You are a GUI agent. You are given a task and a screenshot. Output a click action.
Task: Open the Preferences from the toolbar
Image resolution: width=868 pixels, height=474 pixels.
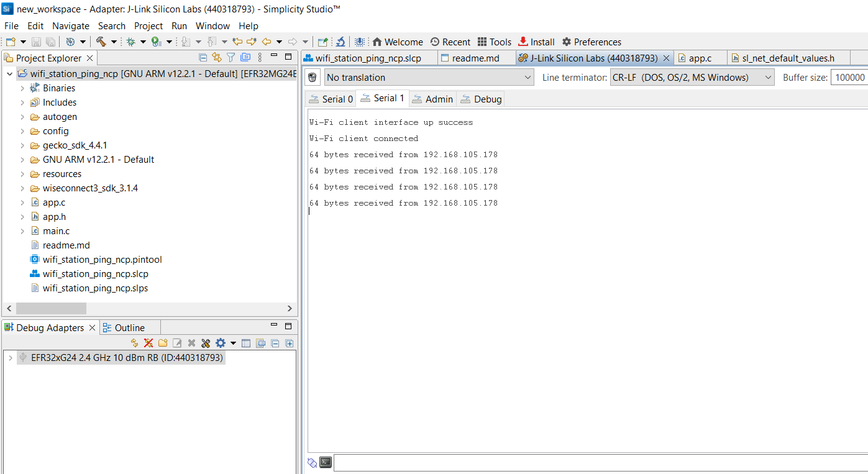tap(592, 42)
